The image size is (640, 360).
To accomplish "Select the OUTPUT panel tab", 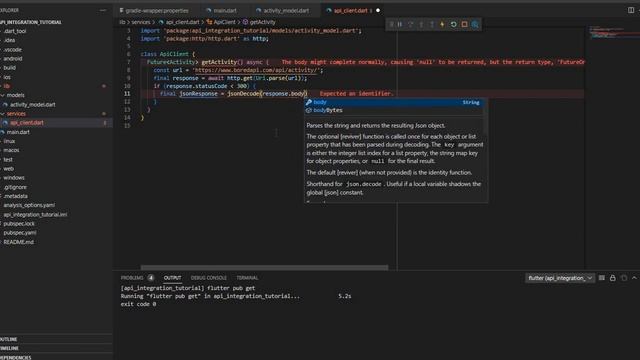I will pyautogui.click(x=172, y=278).
